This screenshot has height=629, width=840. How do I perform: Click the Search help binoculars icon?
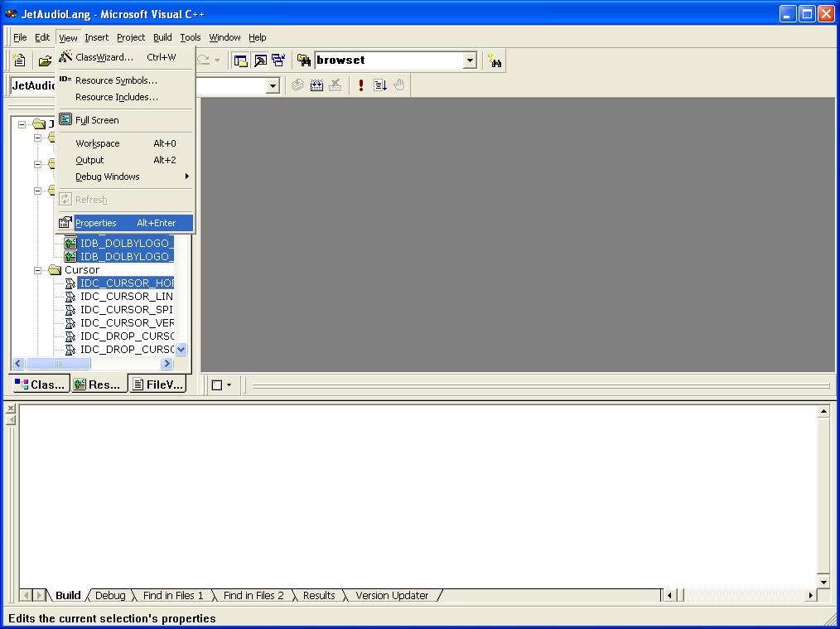click(495, 60)
